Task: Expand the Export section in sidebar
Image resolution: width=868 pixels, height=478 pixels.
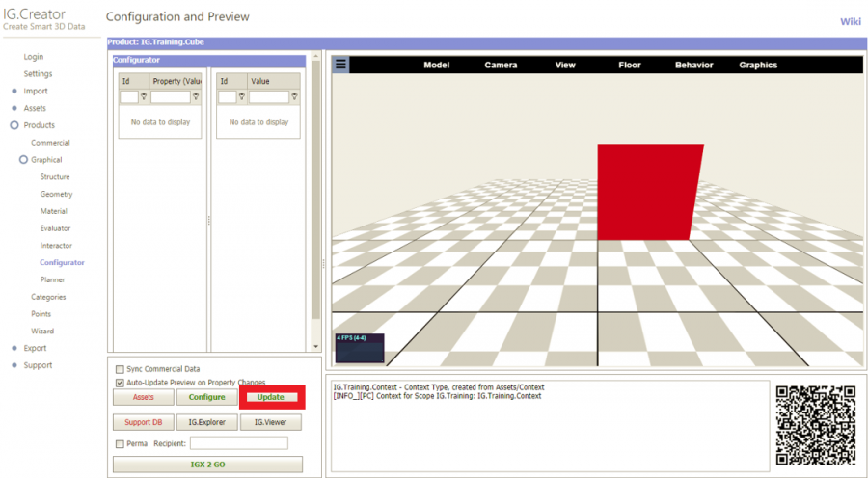Action: click(x=14, y=348)
